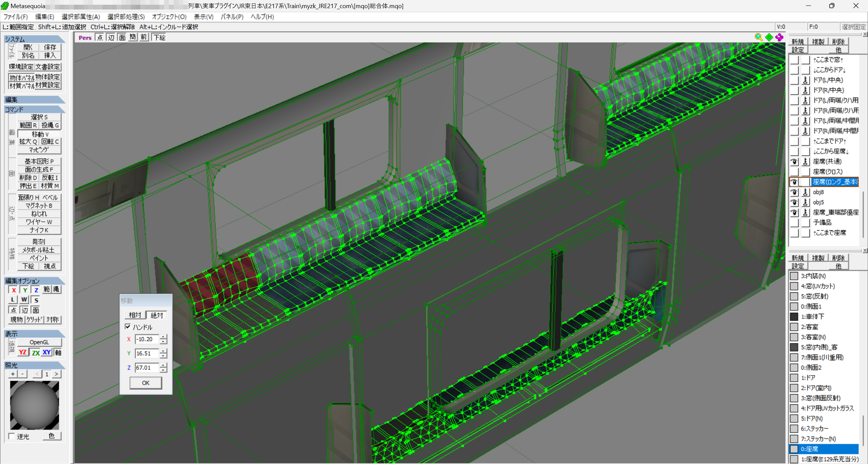This screenshot has height=464, width=868.
Task: Toggle the YZ axis view button
Action: pos(23,352)
